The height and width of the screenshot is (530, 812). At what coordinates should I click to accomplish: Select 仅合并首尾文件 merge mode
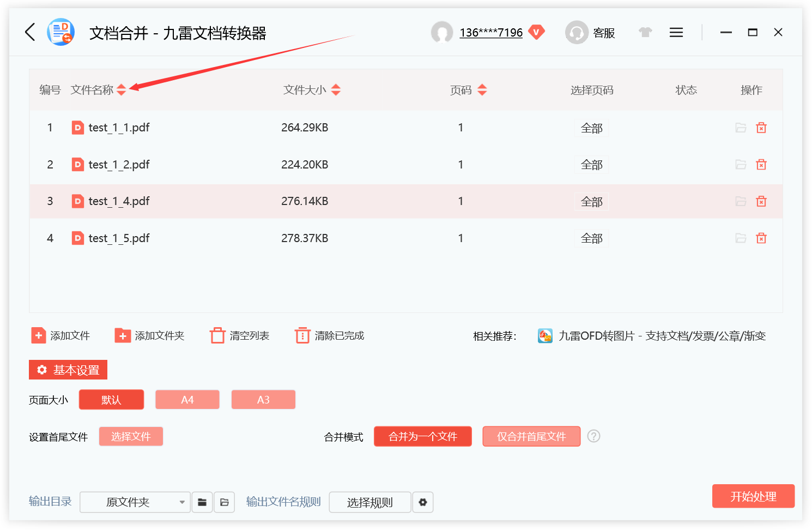531,436
